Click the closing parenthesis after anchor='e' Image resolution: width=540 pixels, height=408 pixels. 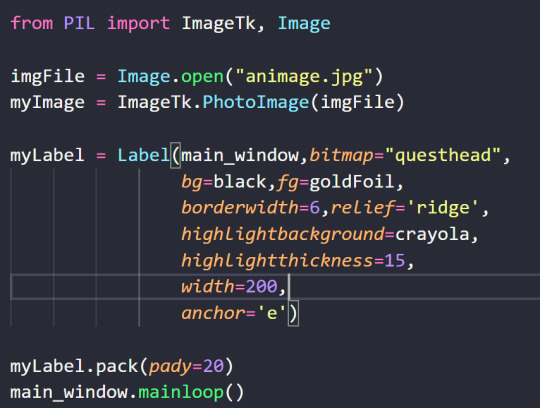coord(293,313)
